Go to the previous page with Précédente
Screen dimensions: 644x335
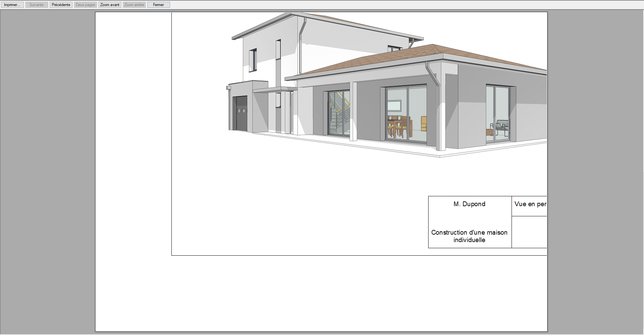(x=61, y=5)
